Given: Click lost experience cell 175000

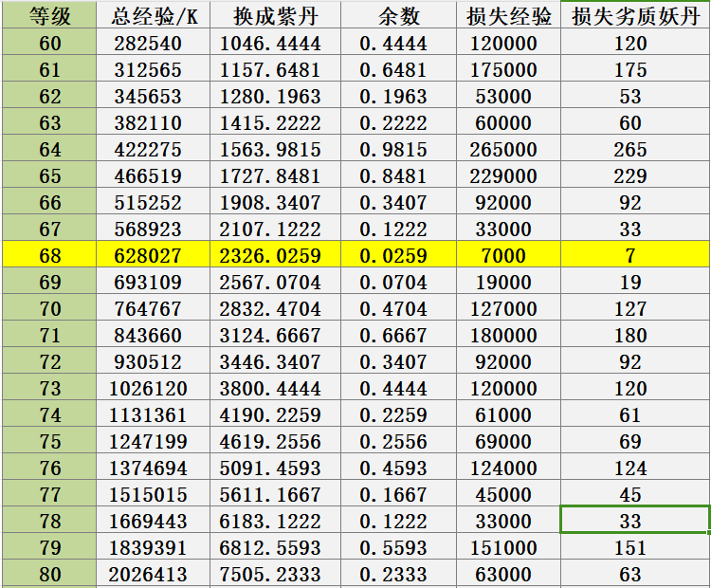Looking at the screenshot, I should [x=508, y=69].
